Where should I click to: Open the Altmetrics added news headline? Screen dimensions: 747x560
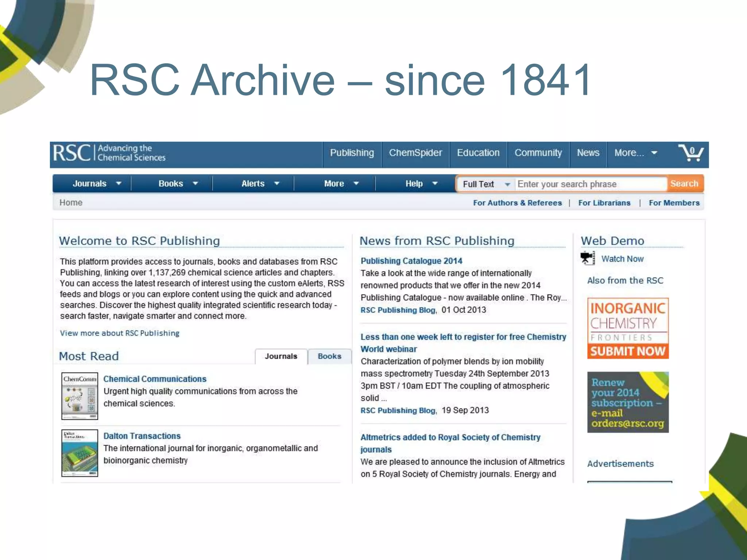[x=450, y=443]
